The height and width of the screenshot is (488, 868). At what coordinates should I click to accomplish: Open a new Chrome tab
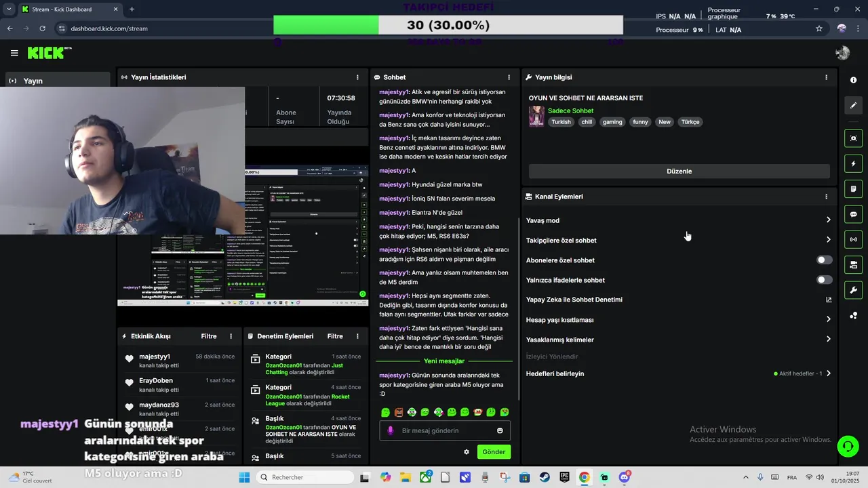(132, 9)
